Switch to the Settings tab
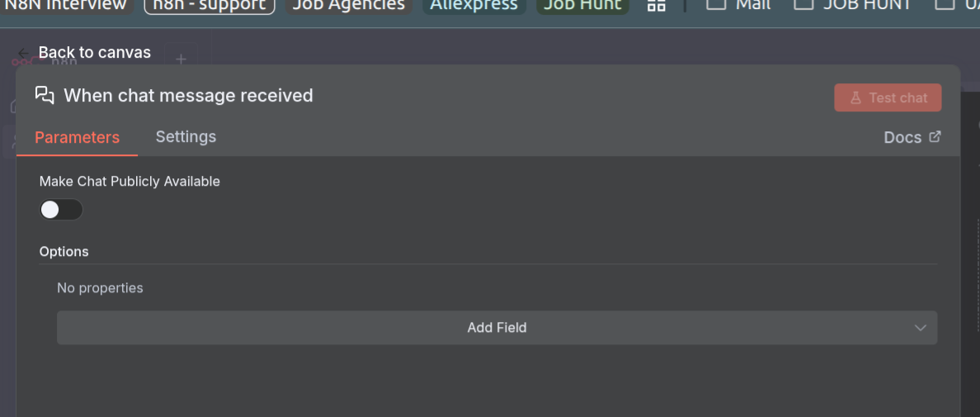This screenshot has width=980, height=417. tap(186, 137)
